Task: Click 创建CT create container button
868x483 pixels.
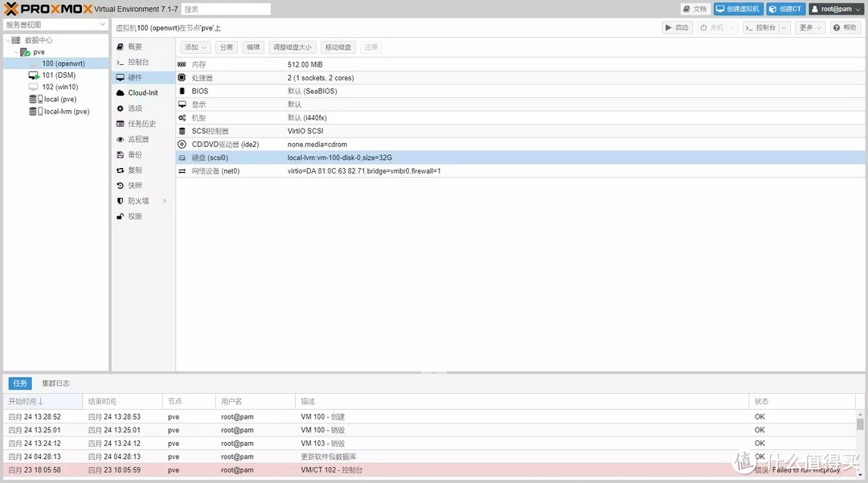Action: pos(785,9)
